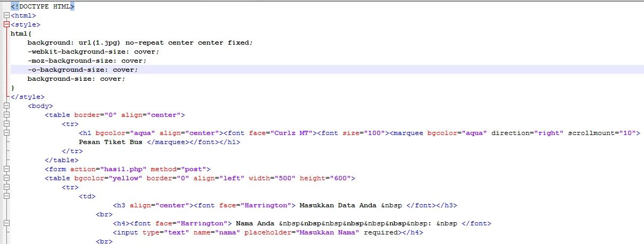Click the font size="100" tag
The image size is (644, 244).
click(353, 133)
